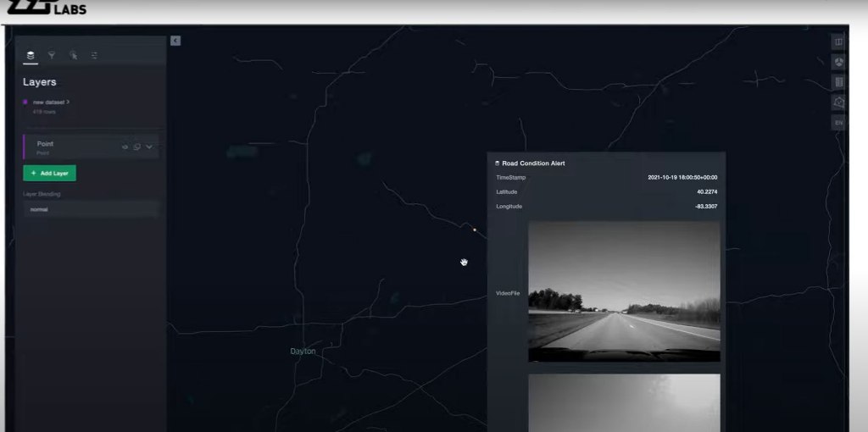Click the purple dataset color swatch
868x432 pixels.
(x=25, y=102)
